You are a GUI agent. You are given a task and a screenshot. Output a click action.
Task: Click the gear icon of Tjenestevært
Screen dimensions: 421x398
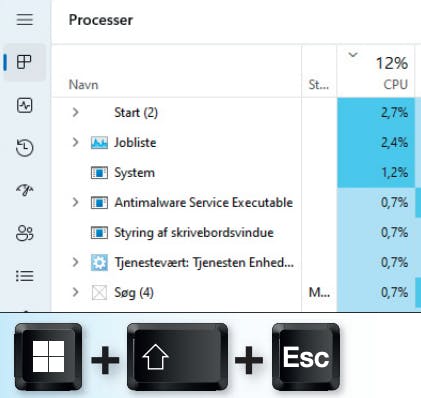(x=99, y=263)
